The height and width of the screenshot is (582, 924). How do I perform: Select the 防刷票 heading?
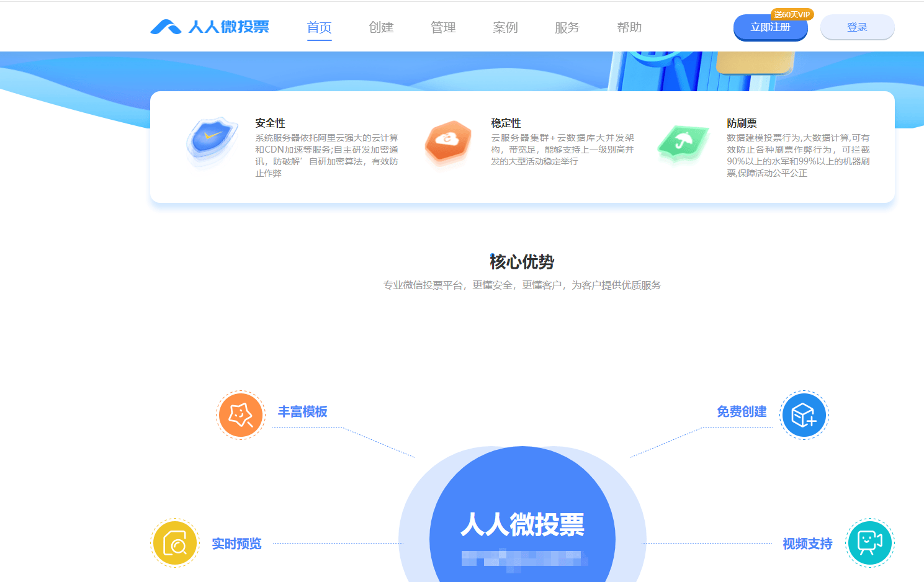pyautogui.click(x=742, y=123)
